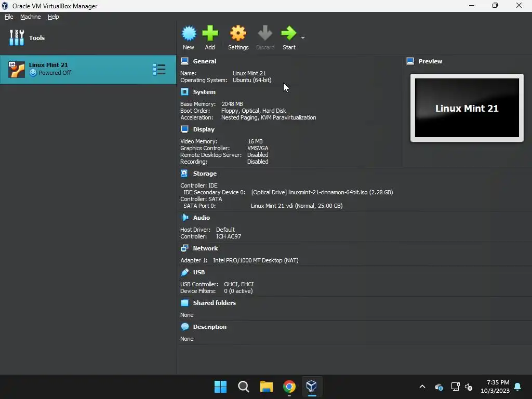Select the Linux Mint 21 machine entry
Screen dimensions: 532x399
pos(88,70)
